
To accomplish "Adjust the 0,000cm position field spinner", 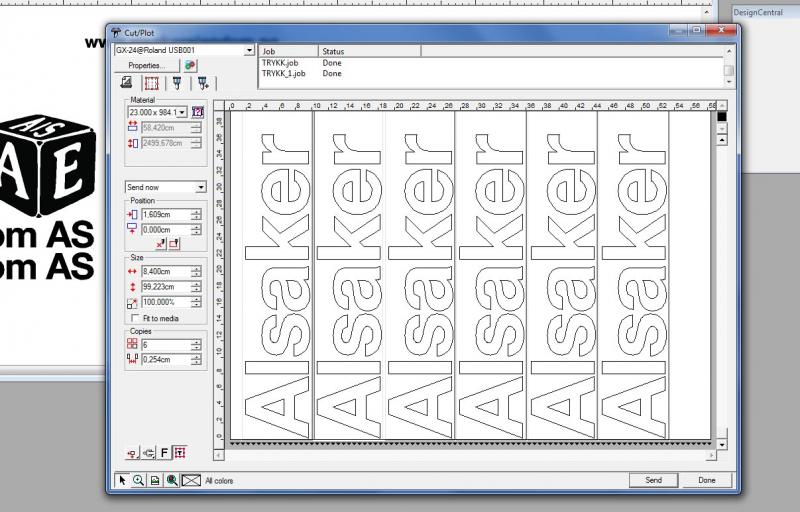I will 196,229.
